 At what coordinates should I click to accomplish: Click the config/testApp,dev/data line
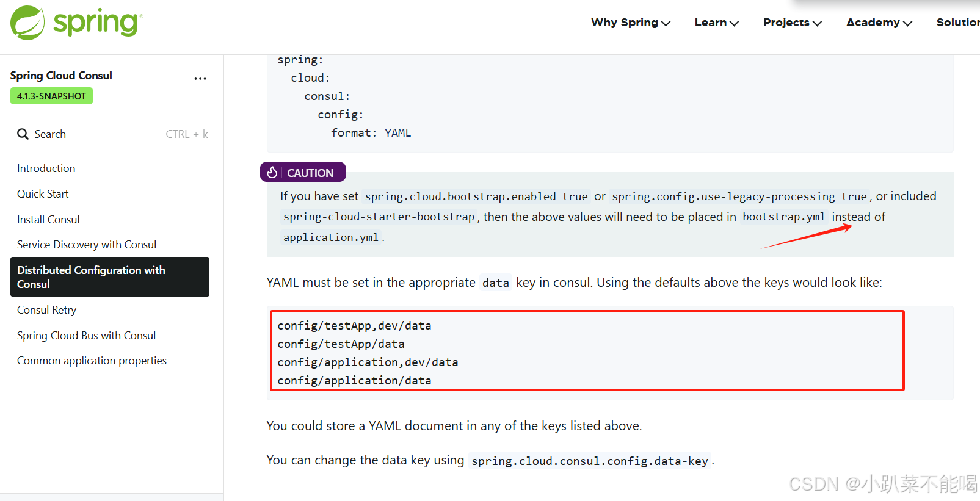click(x=355, y=326)
